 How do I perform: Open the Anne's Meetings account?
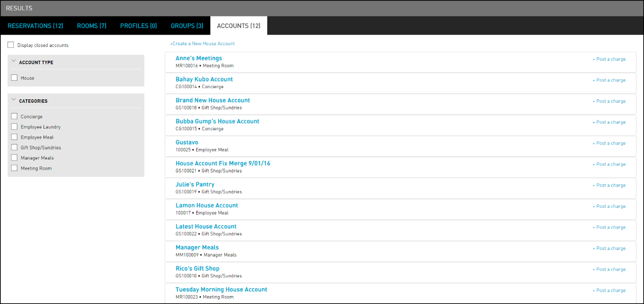199,58
